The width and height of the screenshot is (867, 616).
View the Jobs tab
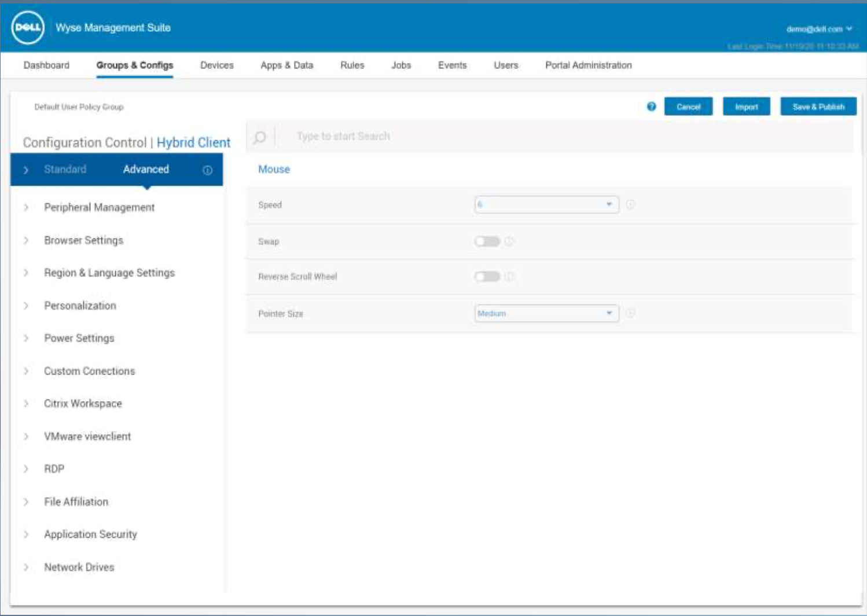click(x=401, y=65)
